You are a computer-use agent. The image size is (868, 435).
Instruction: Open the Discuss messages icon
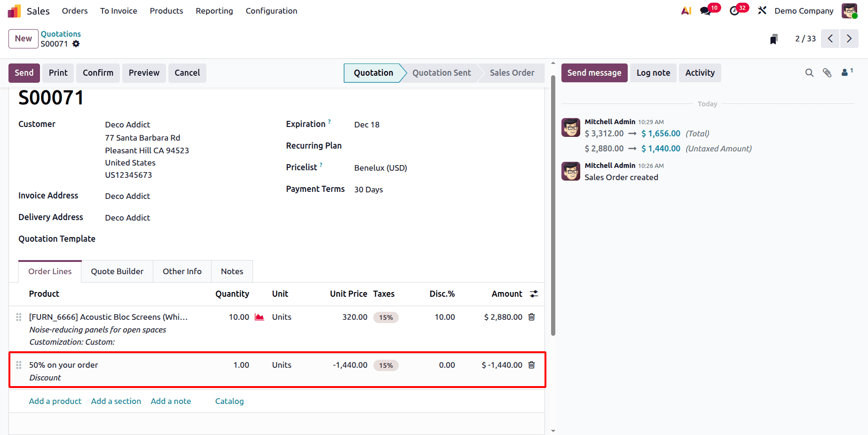[x=705, y=10]
